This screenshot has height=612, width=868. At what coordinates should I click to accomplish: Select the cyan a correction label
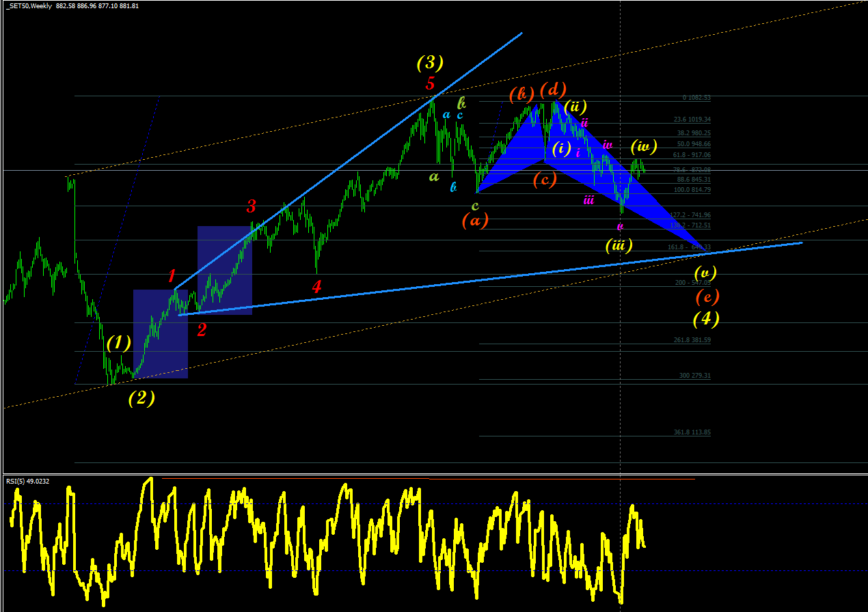pyautogui.click(x=446, y=115)
